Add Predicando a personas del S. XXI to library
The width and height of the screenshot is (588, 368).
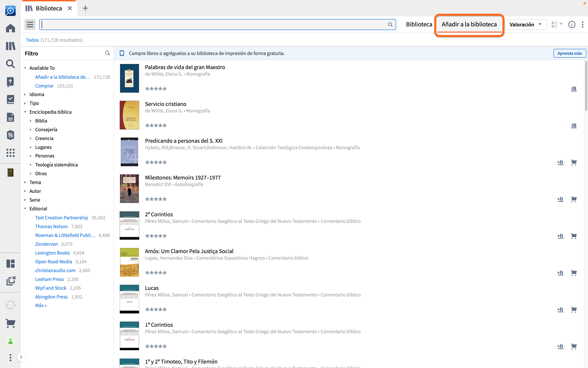(x=560, y=162)
